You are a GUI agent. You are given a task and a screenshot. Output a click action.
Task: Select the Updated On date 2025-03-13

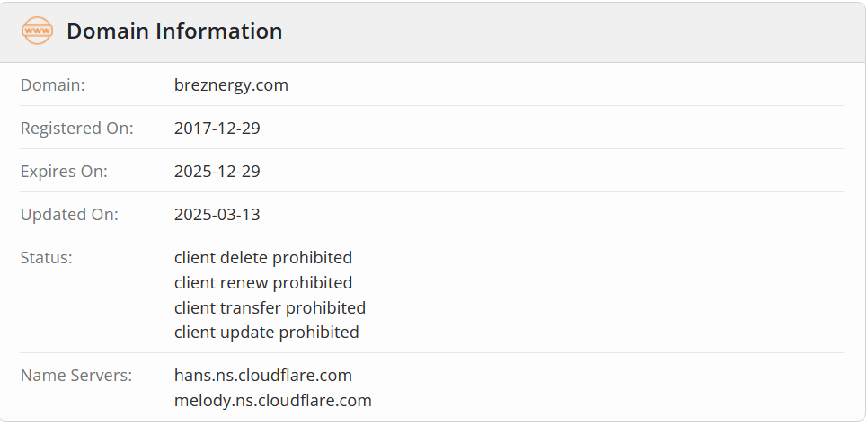pos(217,215)
